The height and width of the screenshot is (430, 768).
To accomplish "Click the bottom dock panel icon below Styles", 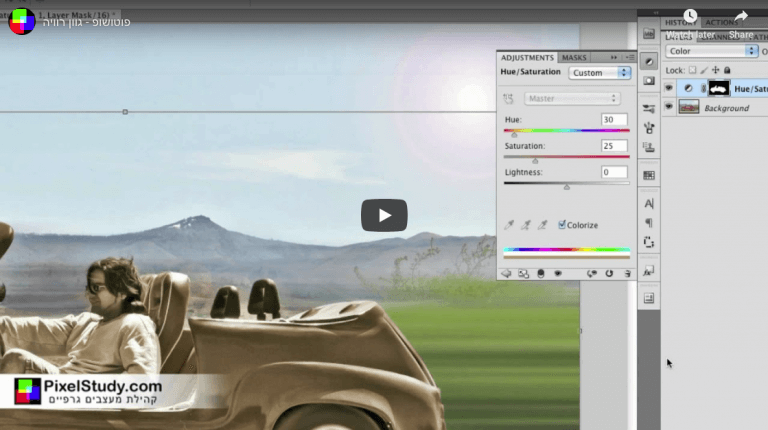I will click(648, 298).
